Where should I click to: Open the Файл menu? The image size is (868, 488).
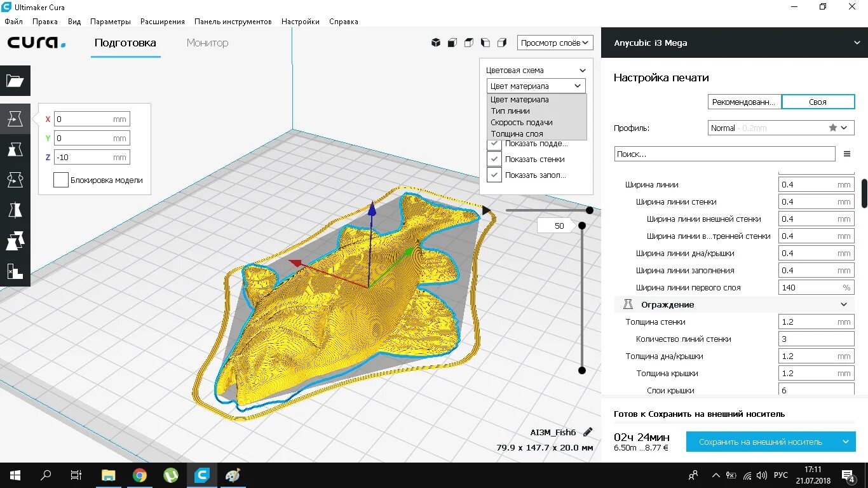tap(13, 21)
